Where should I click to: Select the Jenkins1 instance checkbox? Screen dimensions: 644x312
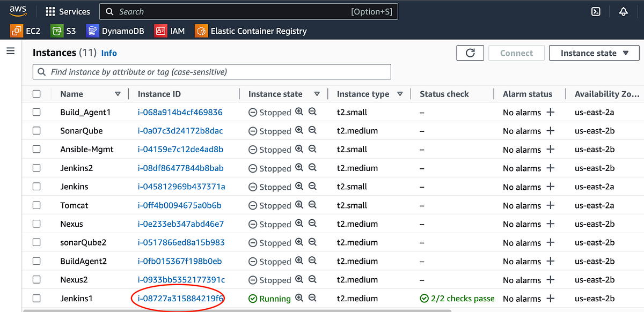(x=36, y=299)
